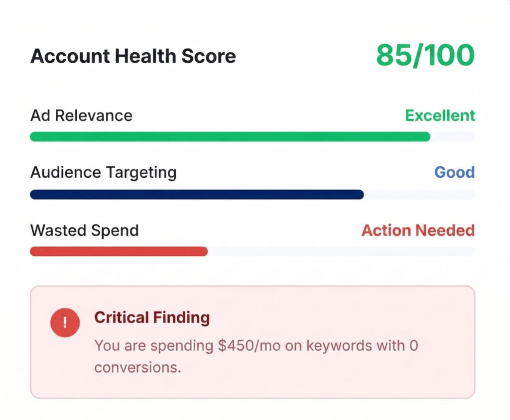
Task: Click the Ad Relevance label
Action: pos(81,115)
